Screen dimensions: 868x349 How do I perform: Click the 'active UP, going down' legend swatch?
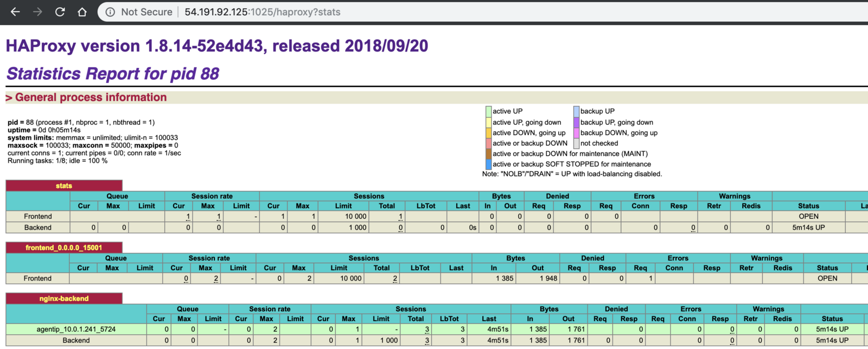coord(488,122)
